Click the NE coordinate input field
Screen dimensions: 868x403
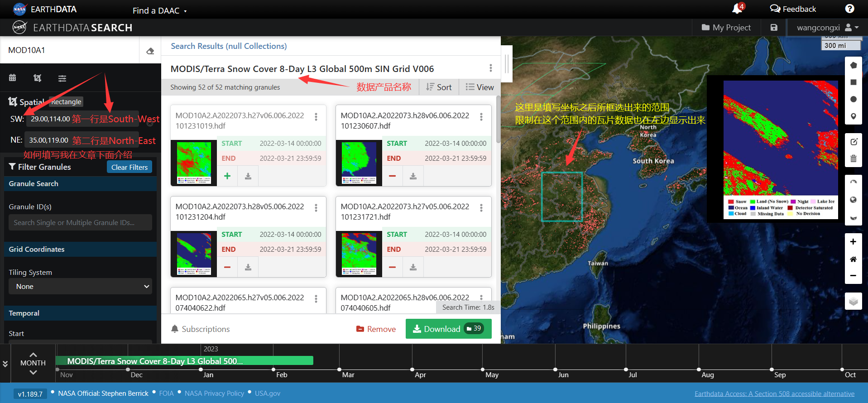pyautogui.click(x=82, y=140)
